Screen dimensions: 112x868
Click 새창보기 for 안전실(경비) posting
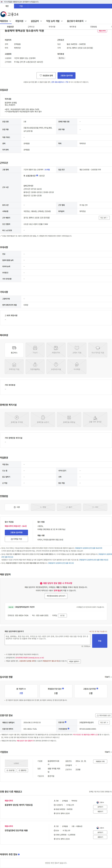coord(100,837)
